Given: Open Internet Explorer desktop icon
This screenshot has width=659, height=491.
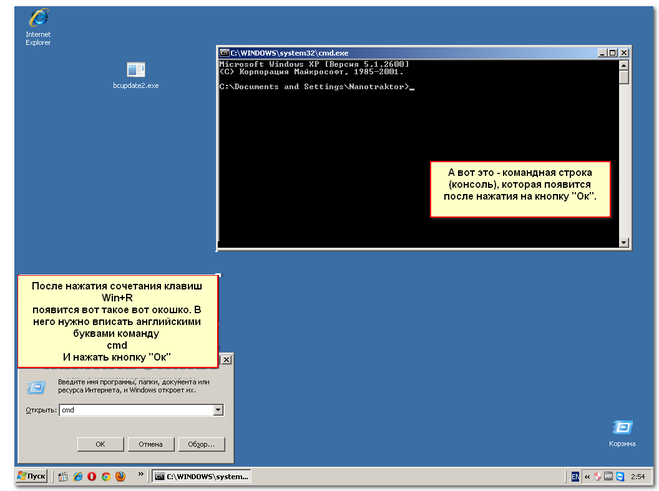Looking at the screenshot, I should [x=38, y=20].
